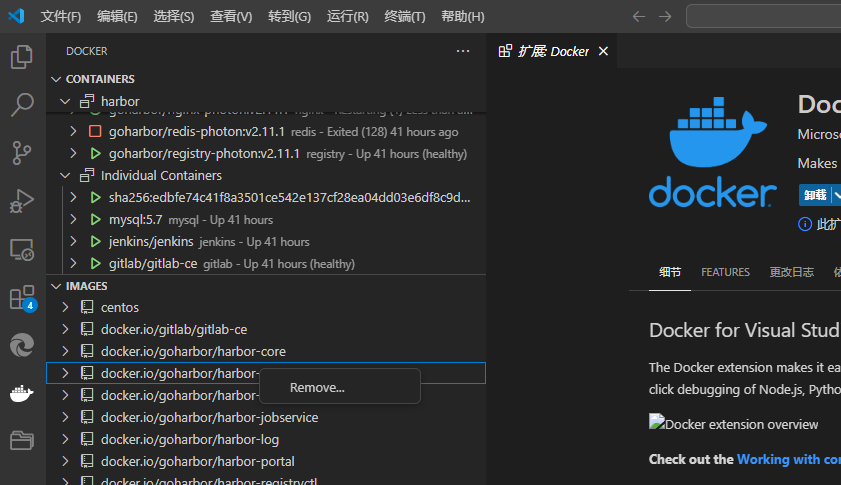This screenshot has height=485, width=841.
Task: Select the gitlab/gitlab-ce container row
Action: (266, 263)
